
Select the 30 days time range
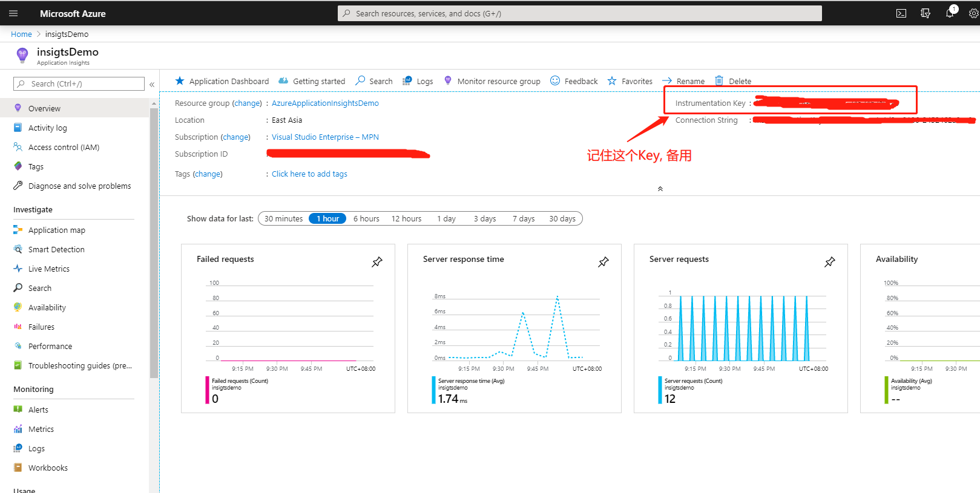point(562,218)
